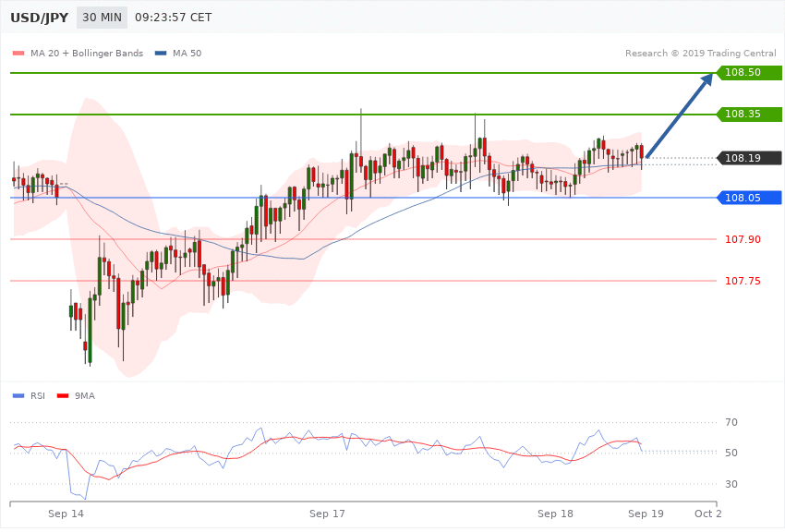Viewport: 785px width, 532px height.
Task: Click the RSI 50 level label
Action: (731, 453)
